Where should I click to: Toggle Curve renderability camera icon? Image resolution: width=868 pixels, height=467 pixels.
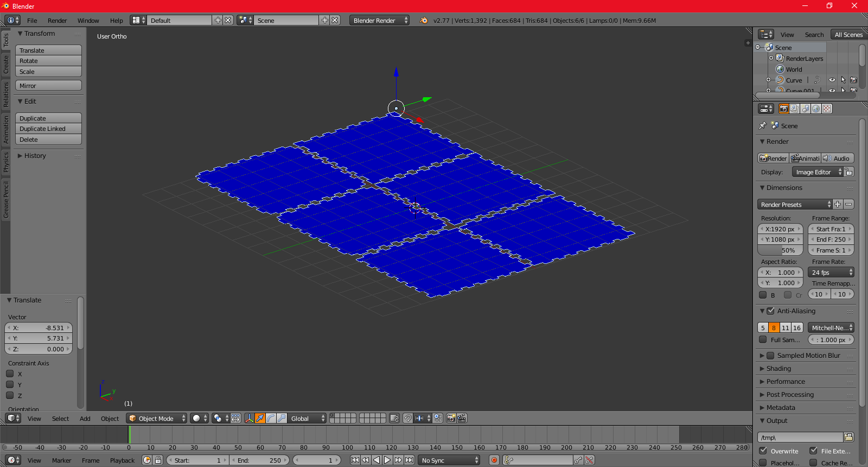coord(853,80)
